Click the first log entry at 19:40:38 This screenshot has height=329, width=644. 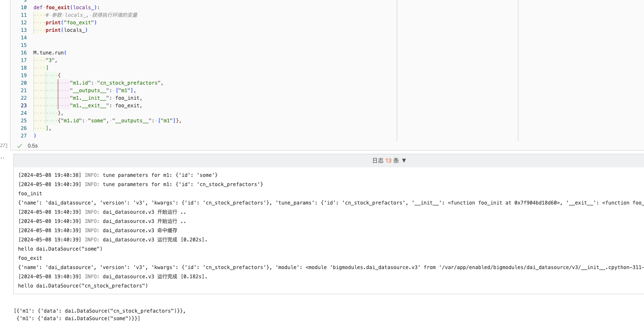(x=118, y=175)
